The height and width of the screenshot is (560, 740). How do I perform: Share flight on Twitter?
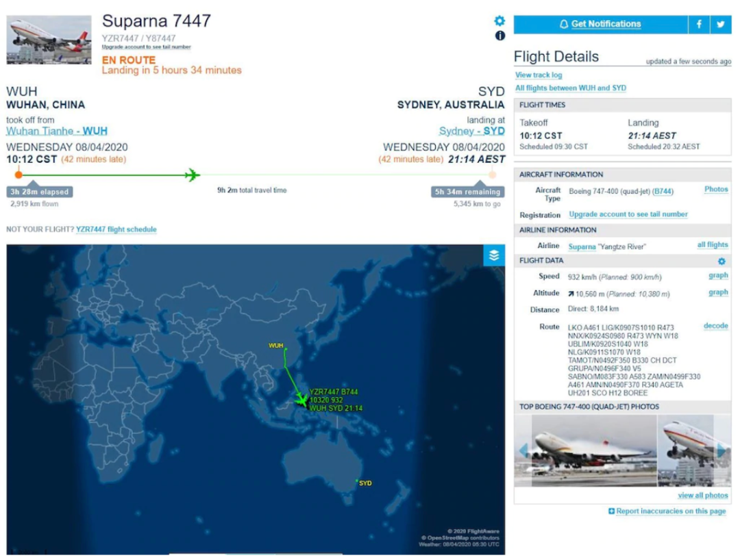[721, 25]
